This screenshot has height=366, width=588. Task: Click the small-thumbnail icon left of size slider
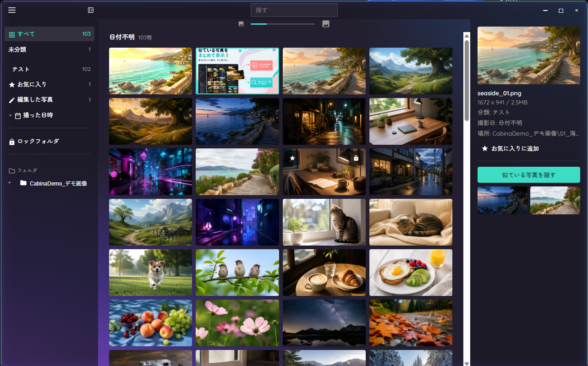pyautogui.click(x=241, y=24)
